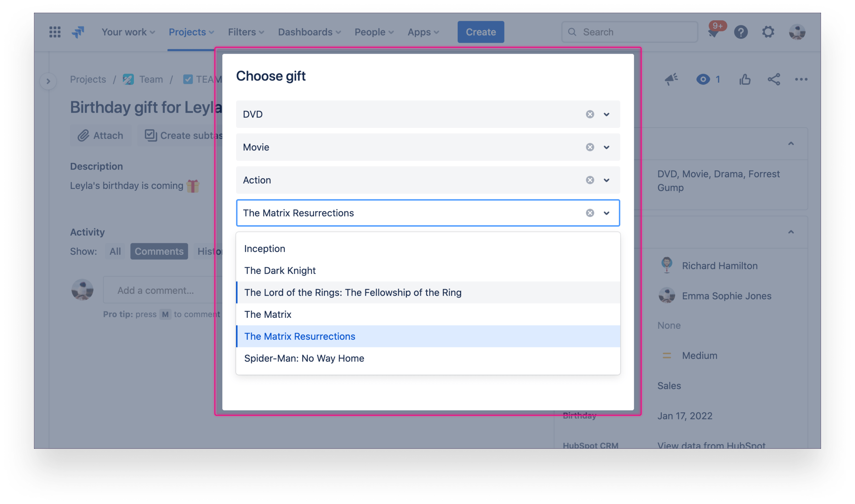This screenshot has width=855, height=504.
Task: Click the Medium priority value
Action: (699, 356)
